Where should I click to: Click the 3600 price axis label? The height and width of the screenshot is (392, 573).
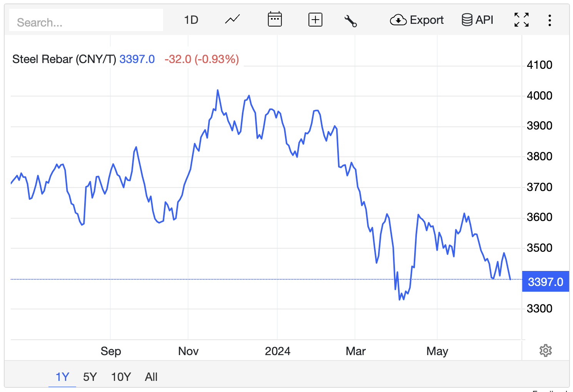539,217
